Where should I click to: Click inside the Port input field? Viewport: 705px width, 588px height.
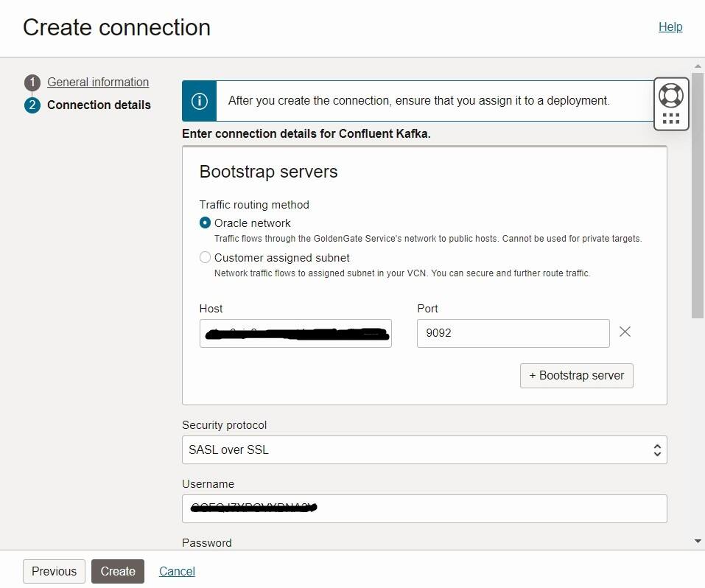[513, 333]
